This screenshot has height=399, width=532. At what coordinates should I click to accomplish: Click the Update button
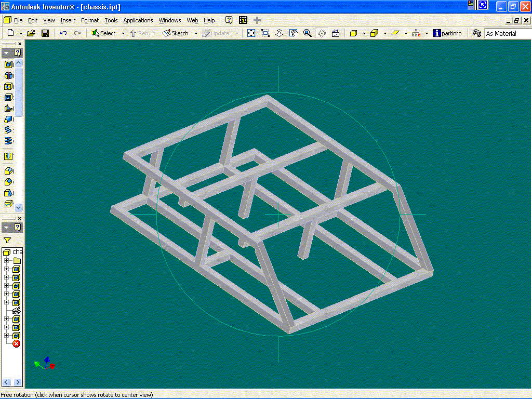point(216,33)
